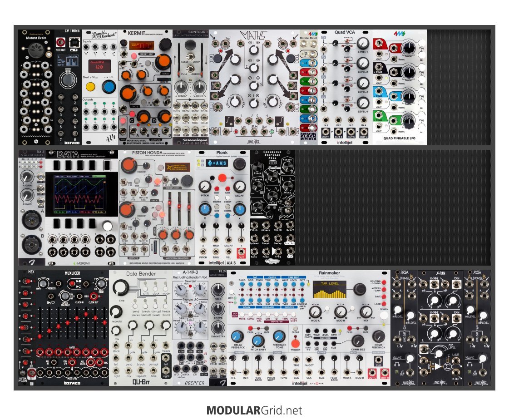
Task: Click the COMB SIZE knob on Rainmaker
Action: pyautogui.click(x=358, y=340)
